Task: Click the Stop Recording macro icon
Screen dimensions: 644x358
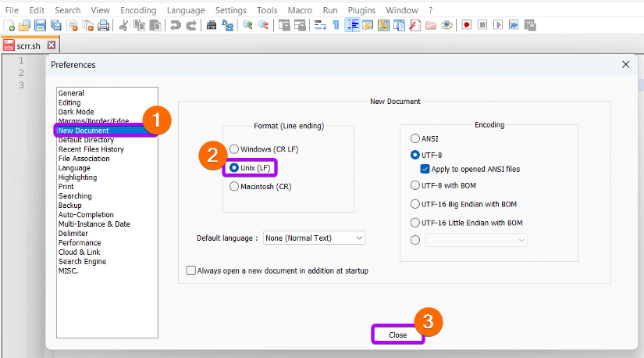Action: [482, 26]
